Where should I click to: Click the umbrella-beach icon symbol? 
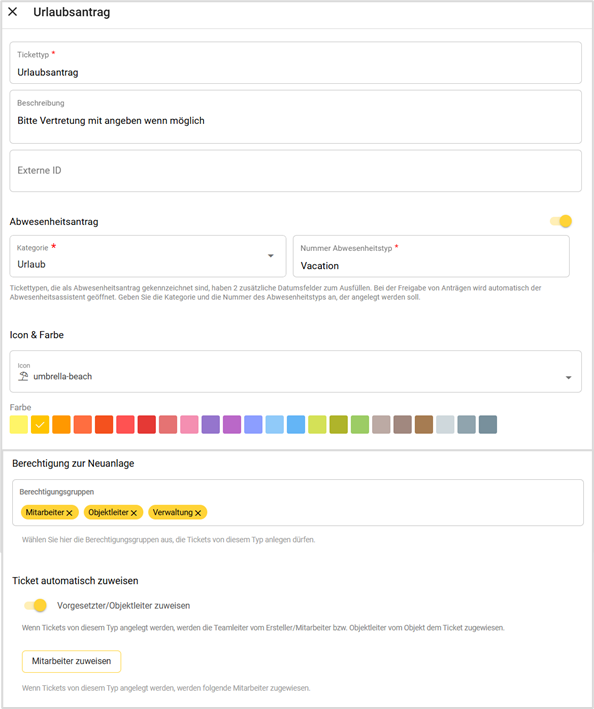point(23,376)
